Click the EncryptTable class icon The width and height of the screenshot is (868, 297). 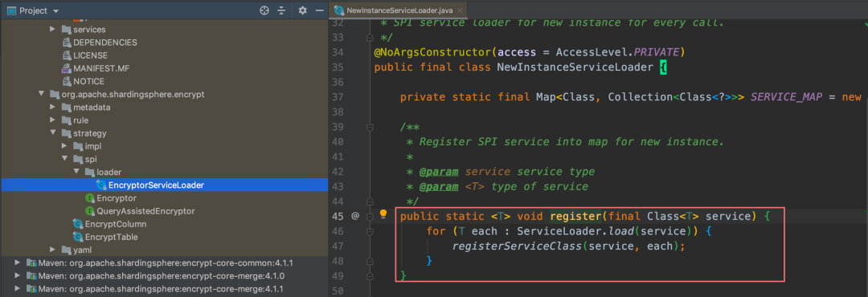tap(78, 237)
